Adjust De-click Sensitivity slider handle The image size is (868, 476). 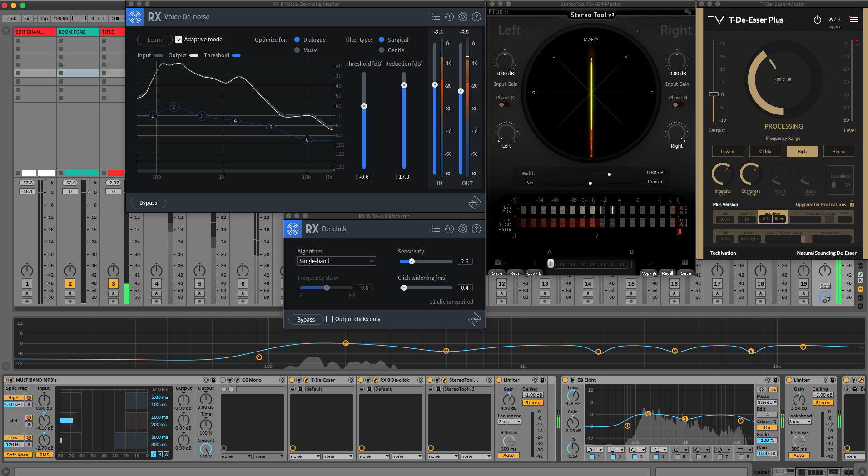pyautogui.click(x=412, y=261)
